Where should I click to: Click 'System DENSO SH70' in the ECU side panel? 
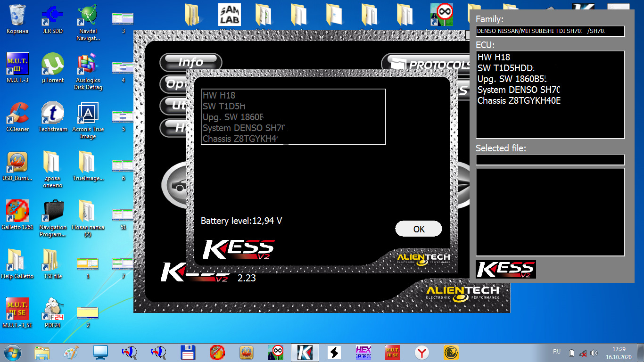(518, 90)
